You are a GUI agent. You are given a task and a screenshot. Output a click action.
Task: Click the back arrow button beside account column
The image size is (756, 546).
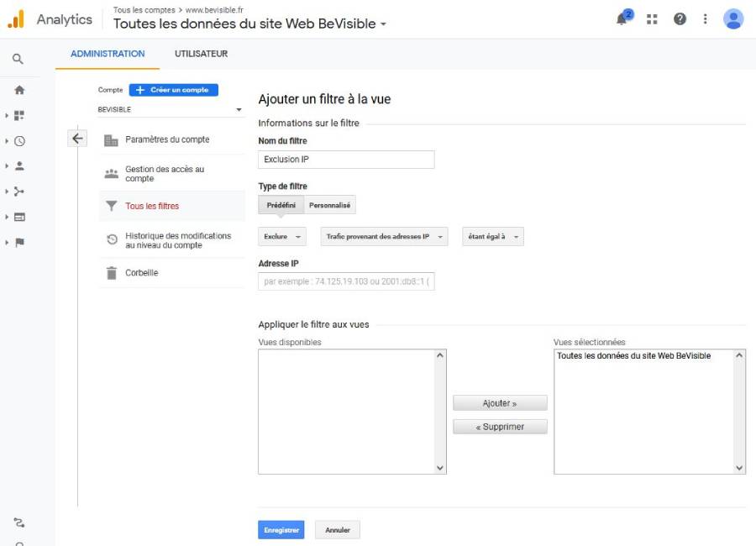pyautogui.click(x=77, y=139)
